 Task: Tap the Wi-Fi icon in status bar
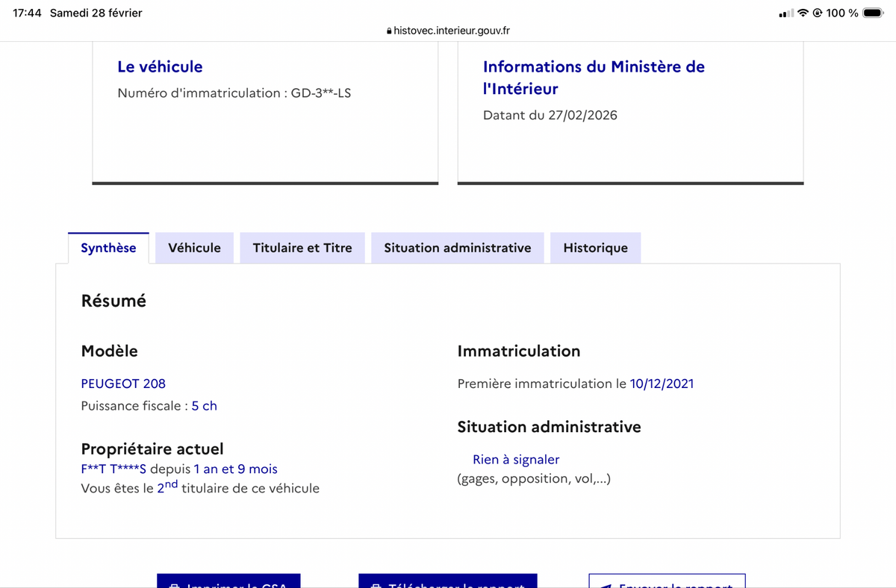pos(803,13)
